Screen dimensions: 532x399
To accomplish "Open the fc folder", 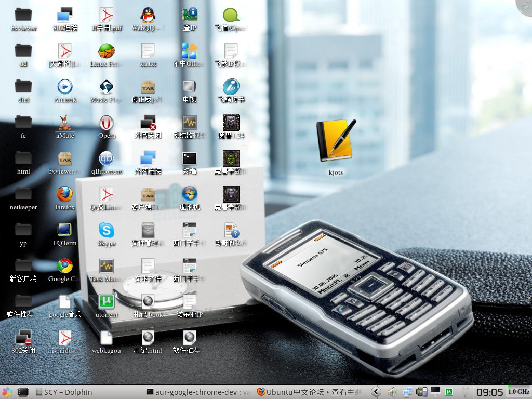I will click(x=23, y=123).
